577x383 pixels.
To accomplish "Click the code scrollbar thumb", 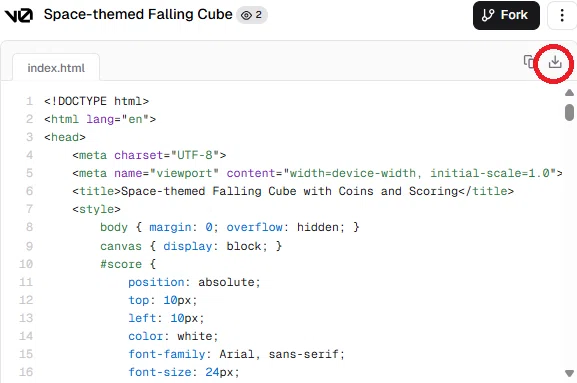I will tap(569, 112).
